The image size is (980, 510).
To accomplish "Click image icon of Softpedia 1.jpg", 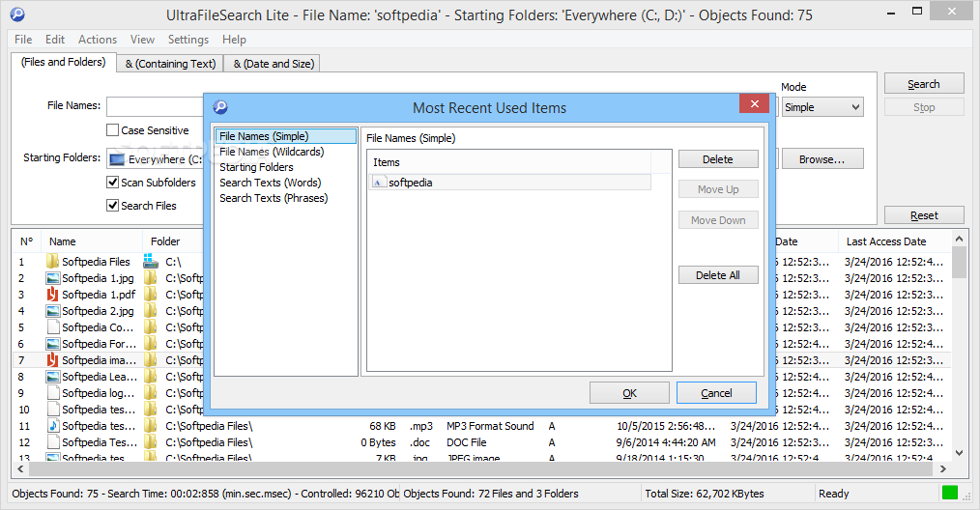I will click(52, 278).
